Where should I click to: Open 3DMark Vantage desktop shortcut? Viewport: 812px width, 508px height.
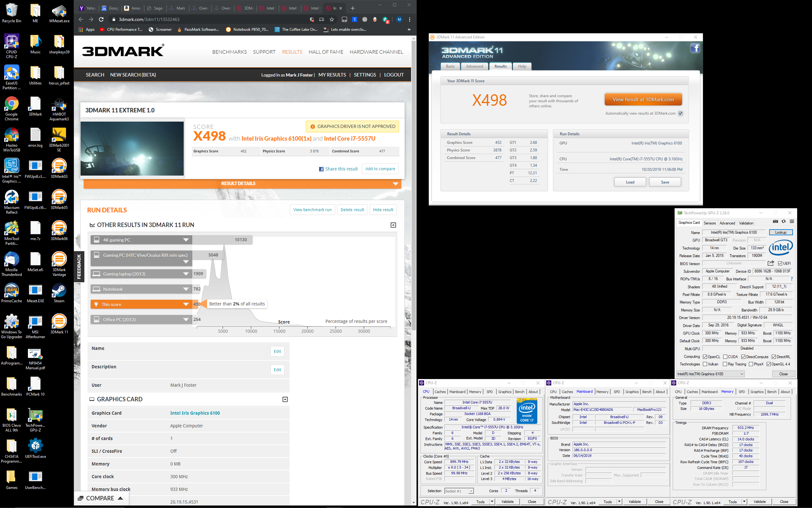[59, 264]
